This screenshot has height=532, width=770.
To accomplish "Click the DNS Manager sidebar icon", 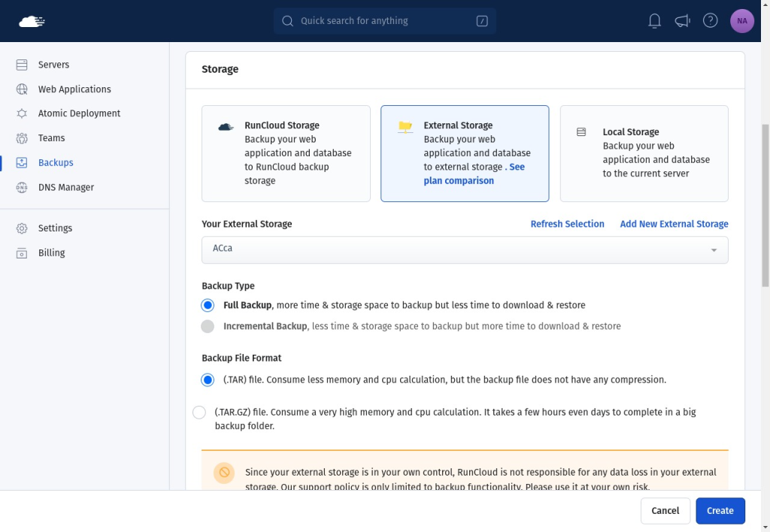I will [x=22, y=187].
